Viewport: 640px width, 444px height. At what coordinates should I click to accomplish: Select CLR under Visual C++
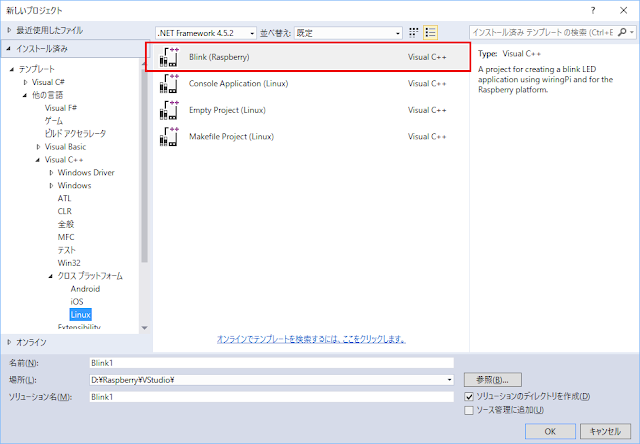tap(64, 211)
